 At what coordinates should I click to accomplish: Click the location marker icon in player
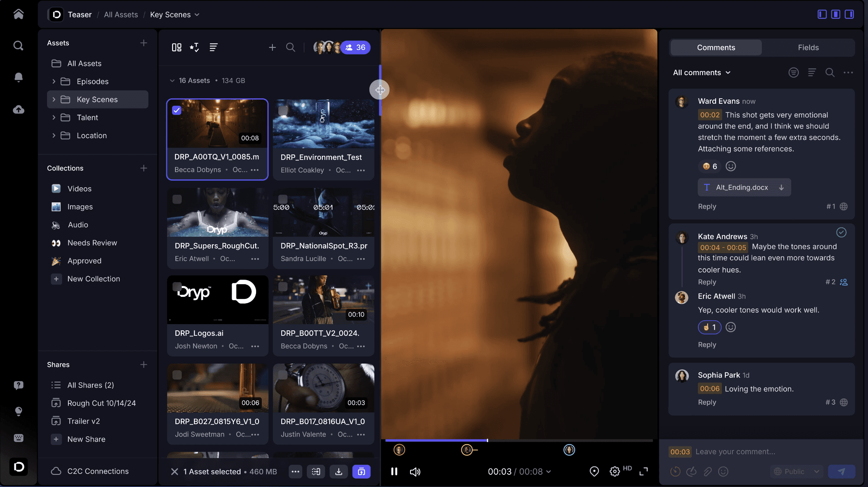coord(594,471)
